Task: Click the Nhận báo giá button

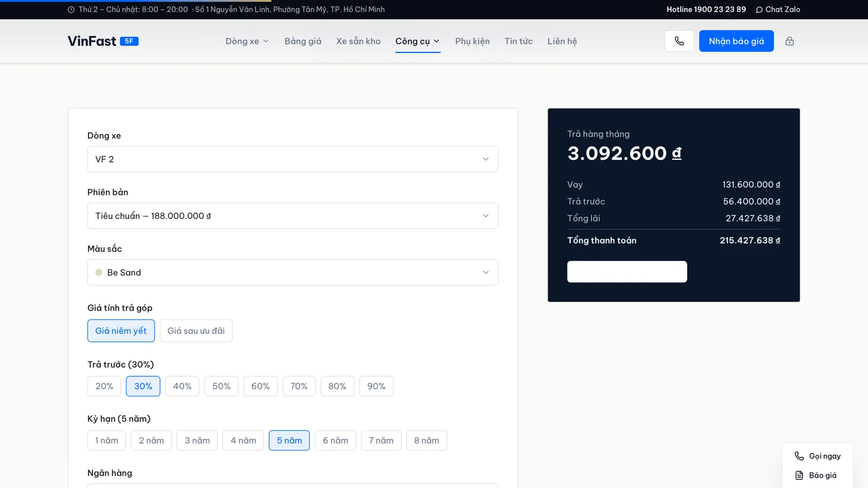Action: pyautogui.click(x=736, y=41)
